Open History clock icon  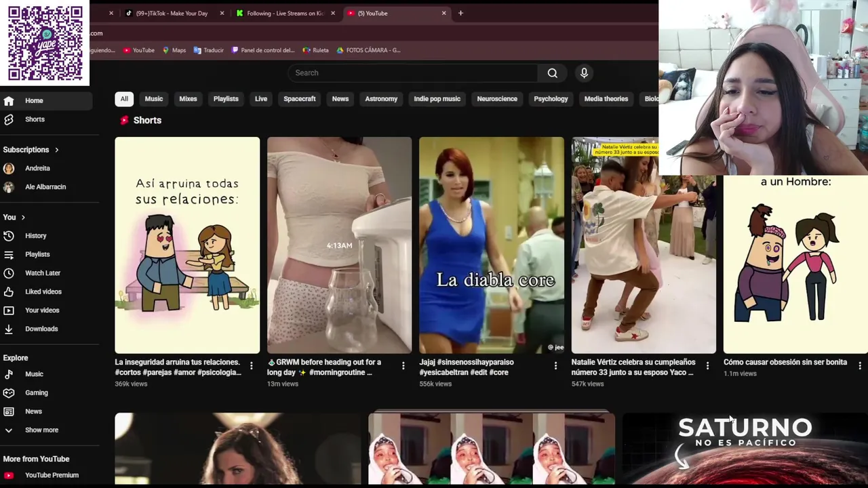(x=9, y=236)
